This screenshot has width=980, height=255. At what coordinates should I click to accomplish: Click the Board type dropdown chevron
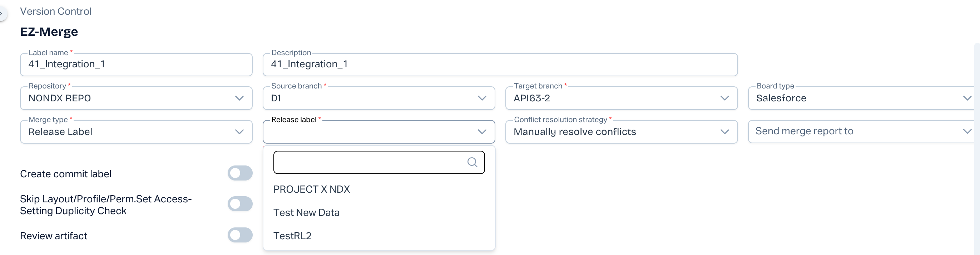(967, 98)
